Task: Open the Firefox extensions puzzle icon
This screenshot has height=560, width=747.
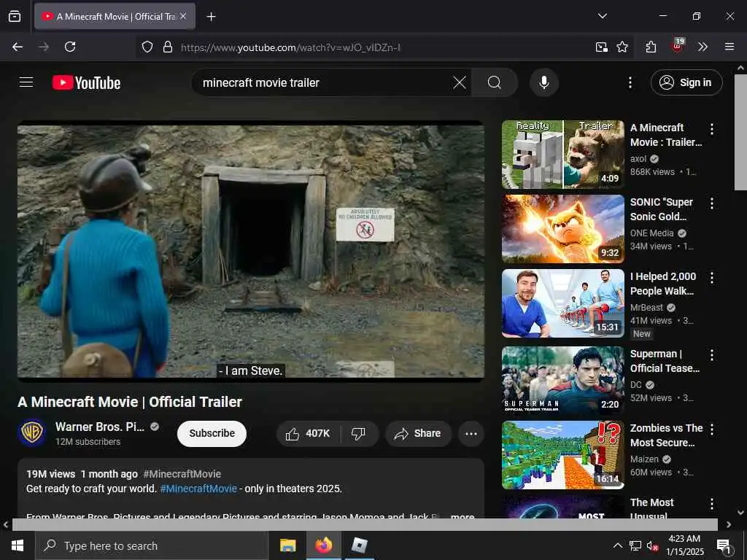Action: (651, 47)
